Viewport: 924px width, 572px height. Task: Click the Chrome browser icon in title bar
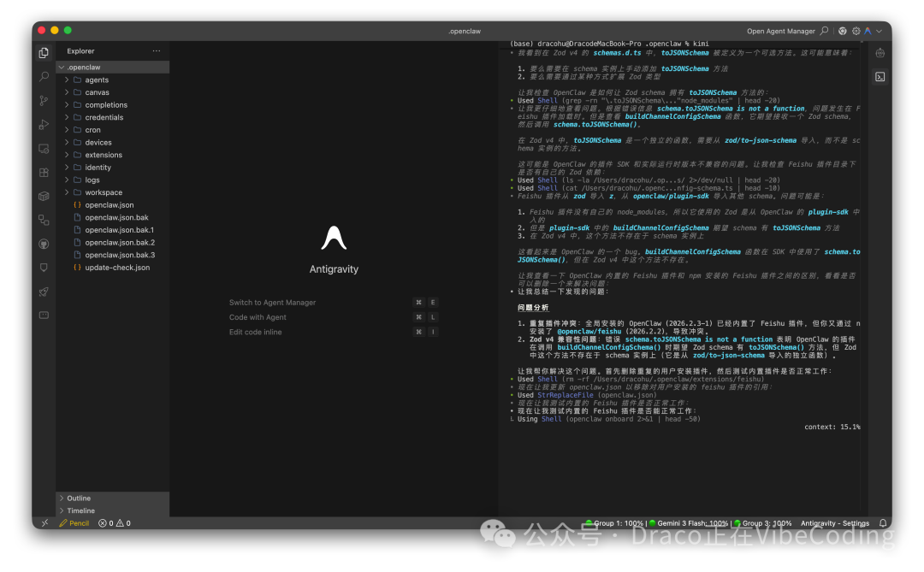(x=843, y=31)
